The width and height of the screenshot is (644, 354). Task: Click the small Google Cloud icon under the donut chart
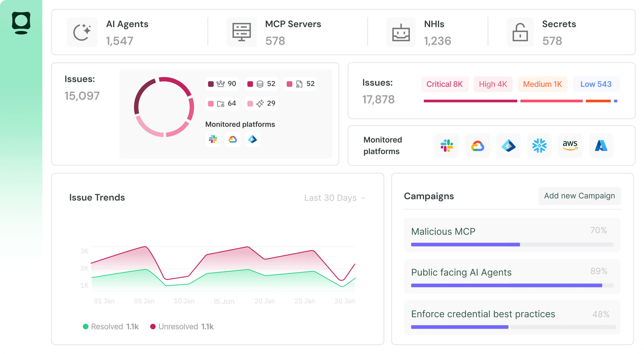tap(232, 139)
